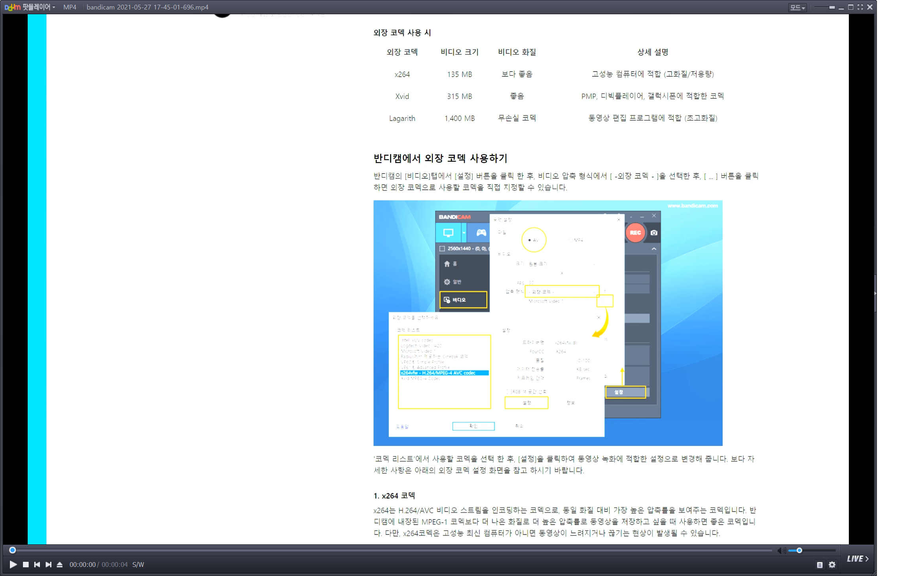
Task: Click heading '반디캠에서 외장 코덱 사용하기'
Action: (x=440, y=158)
